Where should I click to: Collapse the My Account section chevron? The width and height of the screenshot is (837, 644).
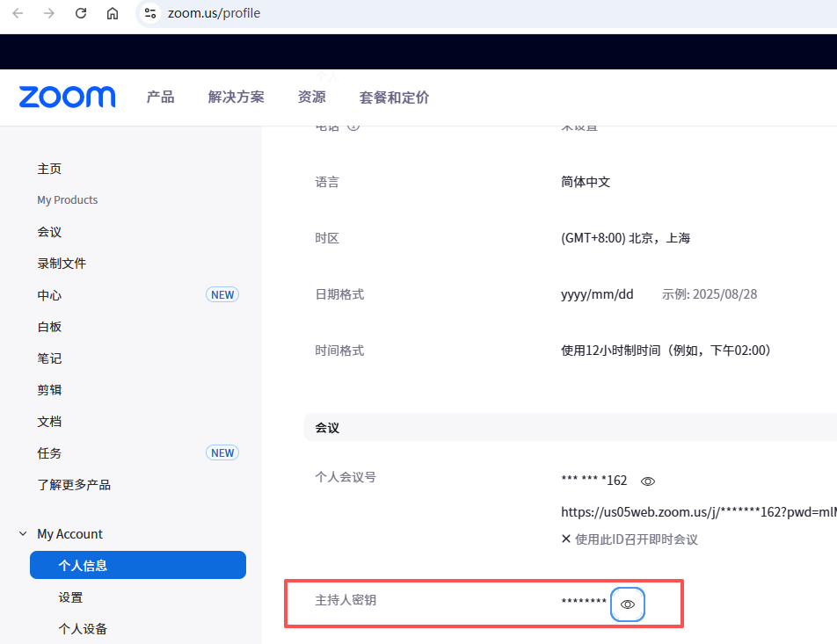point(23,533)
